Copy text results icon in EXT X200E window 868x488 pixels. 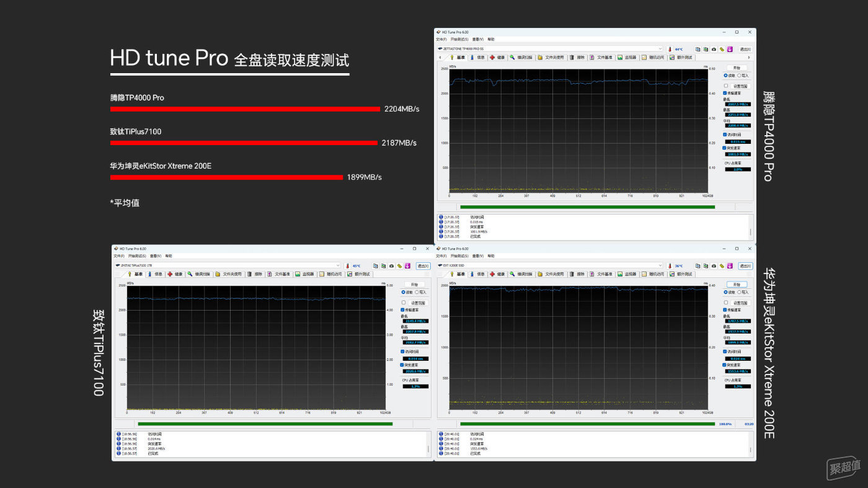point(697,266)
